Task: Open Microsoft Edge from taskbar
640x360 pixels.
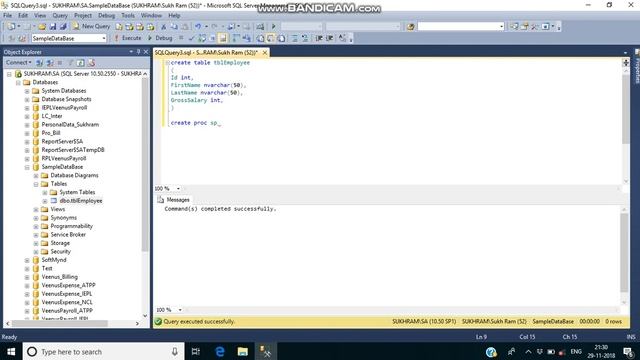Action: click(x=220, y=351)
